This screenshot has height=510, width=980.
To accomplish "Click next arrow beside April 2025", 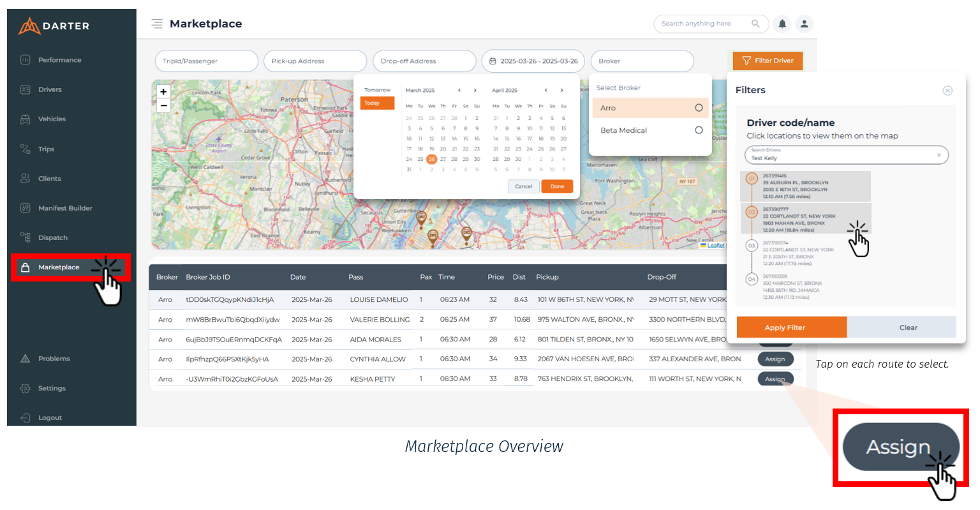I will pos(561,90).
